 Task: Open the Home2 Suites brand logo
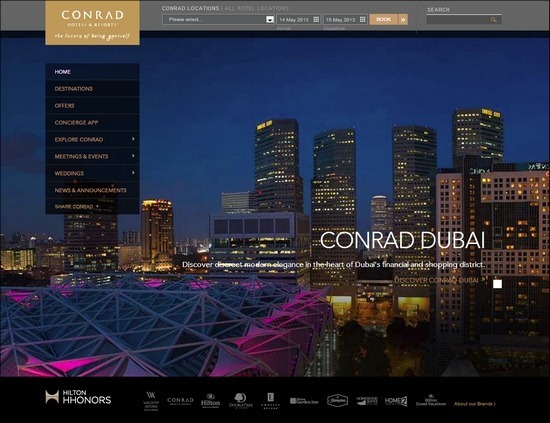396,401
